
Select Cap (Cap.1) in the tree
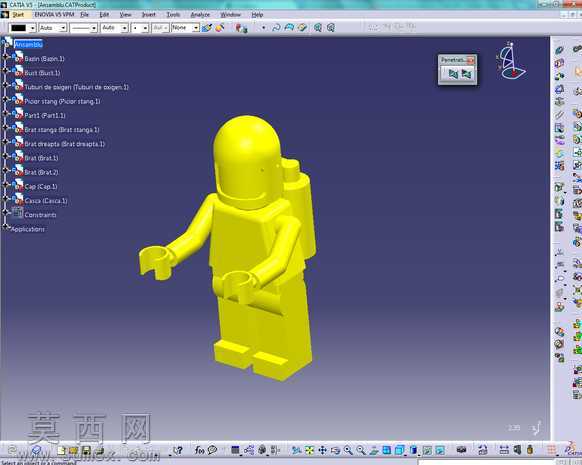tap(41, 187)
